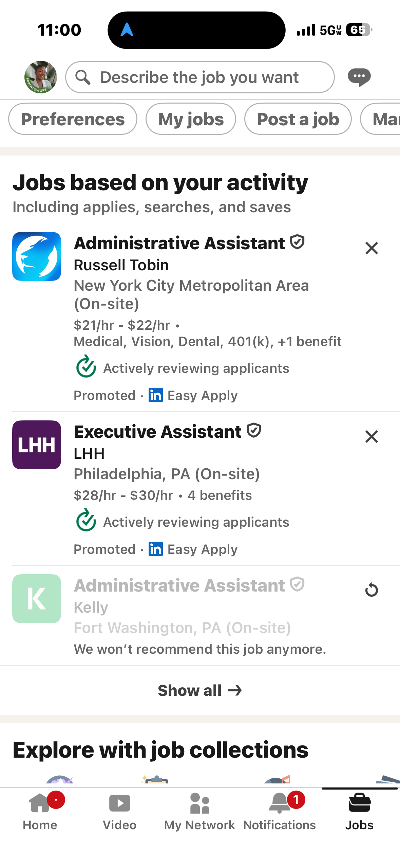Tap the search magnifier icon
The image size is (400, 868).
pyautogui.click(x=83, y=77)
